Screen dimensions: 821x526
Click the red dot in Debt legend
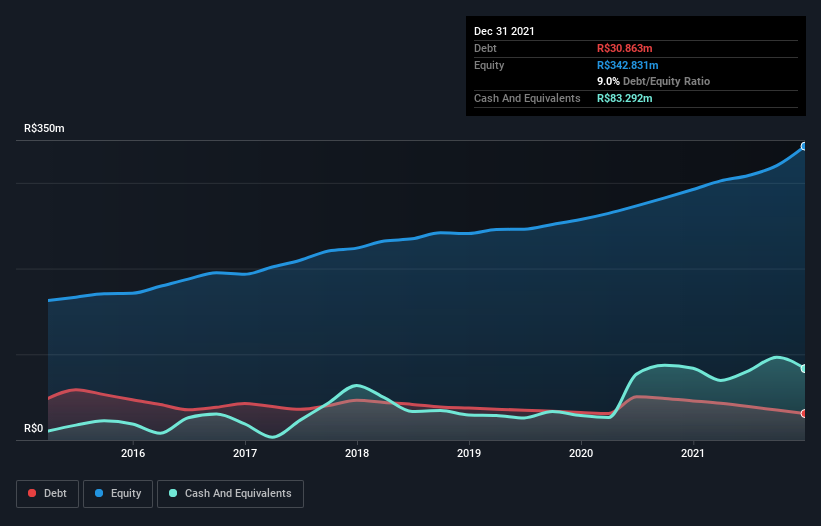point(33,494)
